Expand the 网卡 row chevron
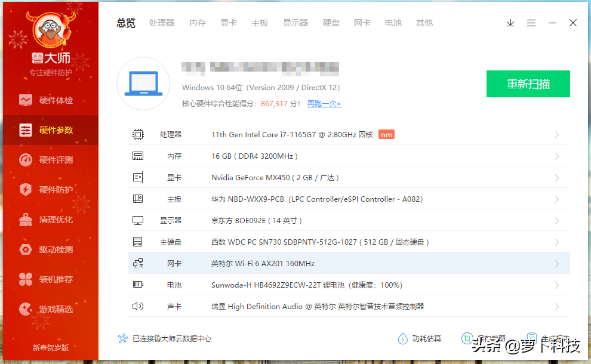 (x=557, y=264)
